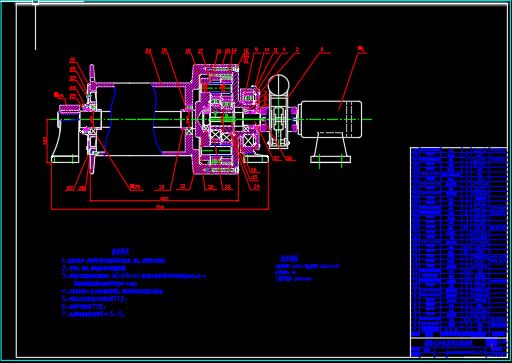Select the blue parts list table

459,242
